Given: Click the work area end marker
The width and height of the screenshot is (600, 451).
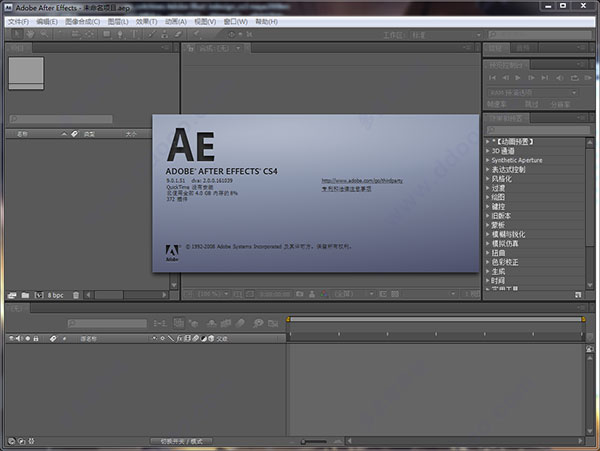Looking at the screenshot, I should (584, 319).
